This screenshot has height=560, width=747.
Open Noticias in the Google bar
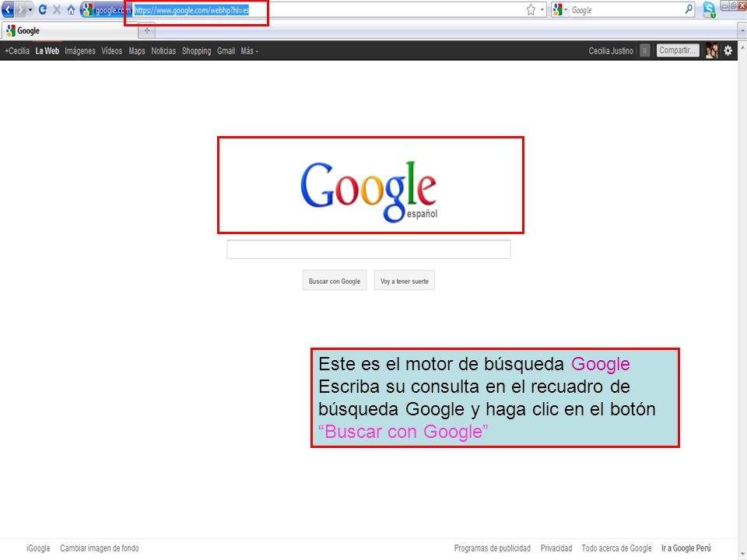click(x=163, y=51)
